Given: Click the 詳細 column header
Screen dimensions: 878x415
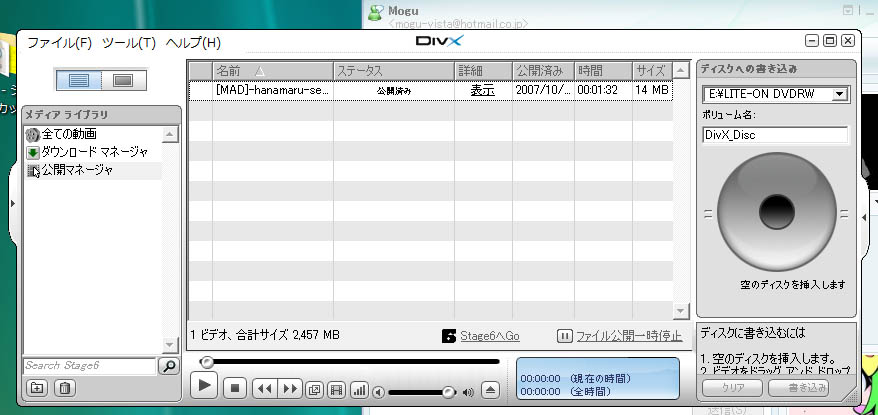Looking at the screenshot, I should tap(483, 71).
